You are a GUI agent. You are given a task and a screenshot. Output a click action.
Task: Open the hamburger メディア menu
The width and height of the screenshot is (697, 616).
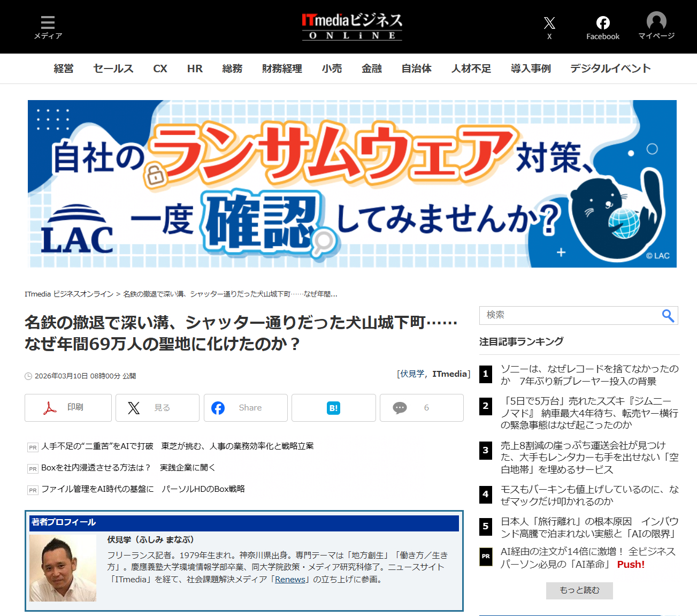click(x=48, y=27)
